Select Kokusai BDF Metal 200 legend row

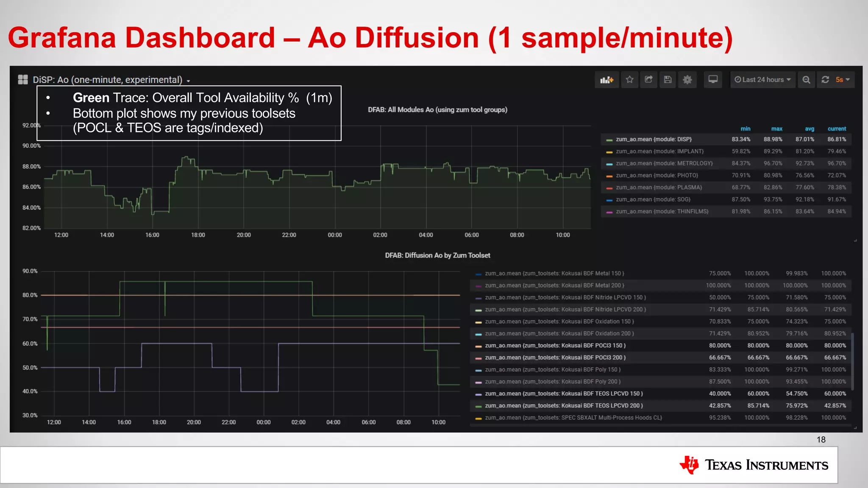(660, 286)
